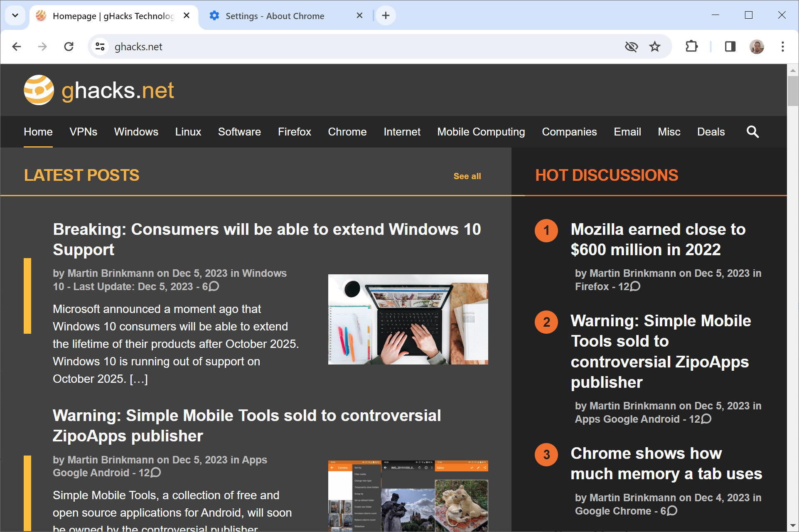Toggle the Chrome side panel

[730, 47]
